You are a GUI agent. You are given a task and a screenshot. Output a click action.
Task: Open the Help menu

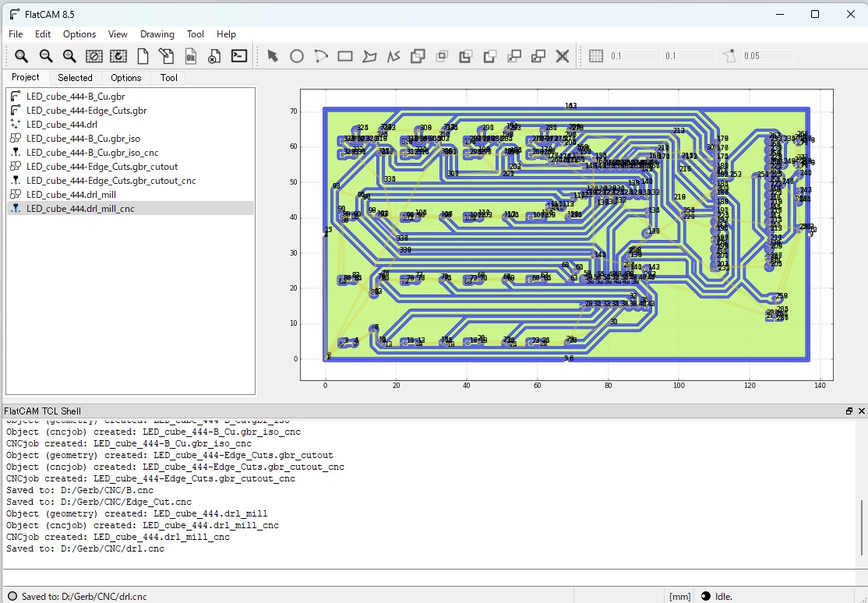[x=226, y=33]
